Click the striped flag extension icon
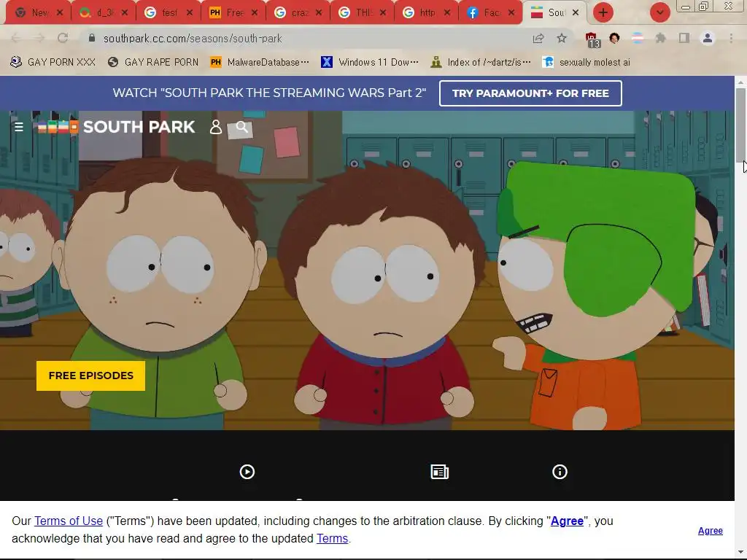This screenshot has height=560, width=747. (x=638, y=38)
